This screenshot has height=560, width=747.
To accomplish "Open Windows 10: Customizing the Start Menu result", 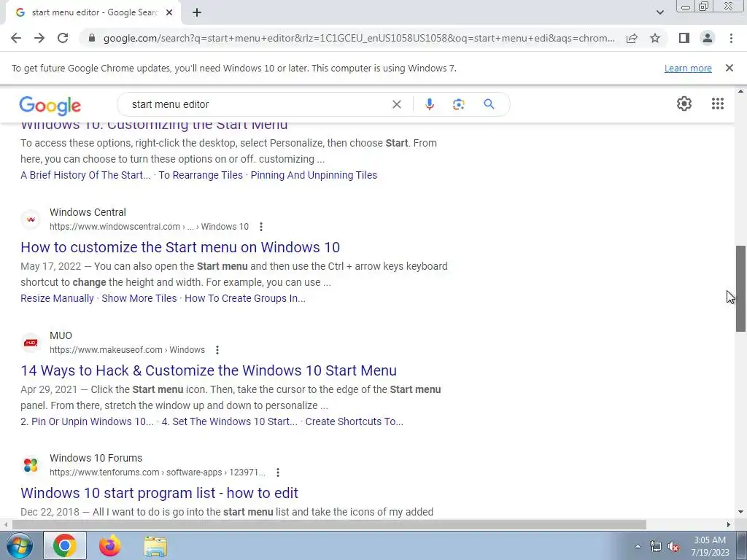I will tap(154, 125).
